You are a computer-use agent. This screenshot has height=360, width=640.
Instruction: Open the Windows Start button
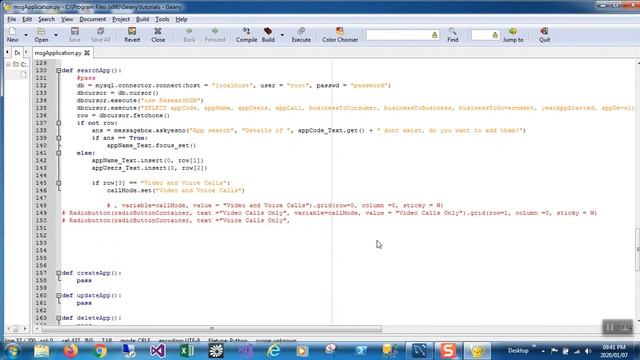(12, 351)
